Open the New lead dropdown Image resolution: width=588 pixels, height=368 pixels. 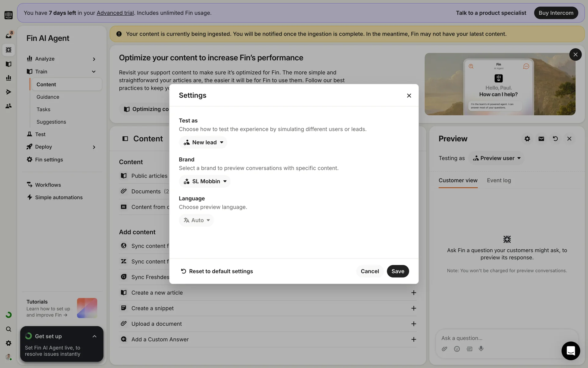(x=203, y=142)
